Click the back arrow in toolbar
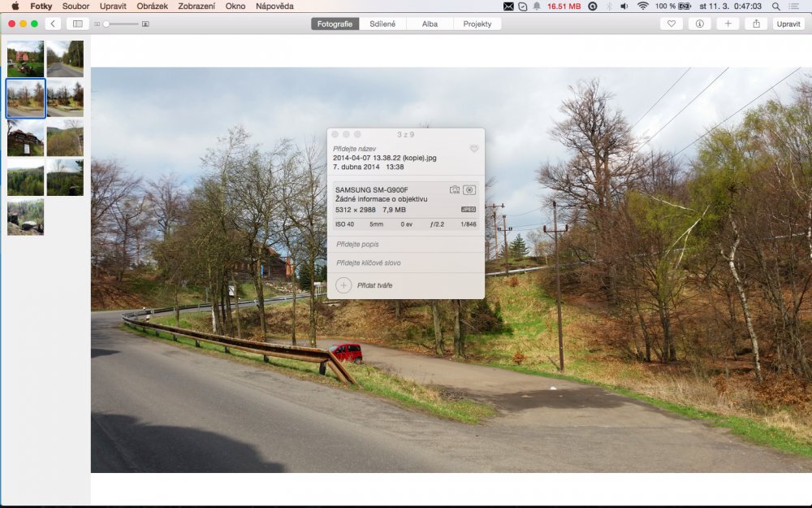This screenshot has height=508, width=812. [x=53, y=24]
